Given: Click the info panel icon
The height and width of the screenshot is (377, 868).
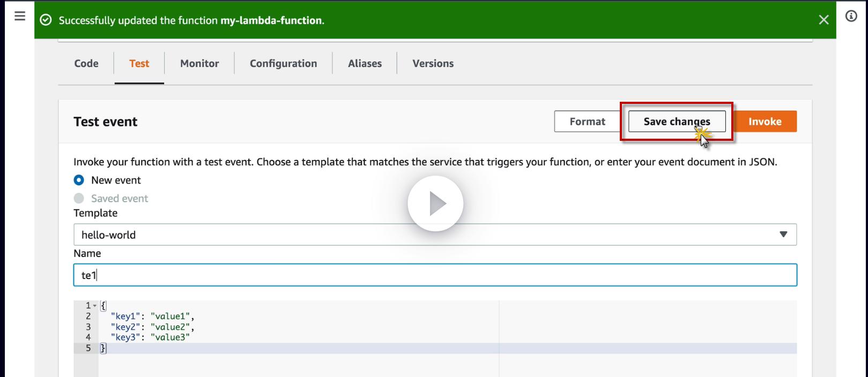Looking at the screenshot, I should point(851,16).
